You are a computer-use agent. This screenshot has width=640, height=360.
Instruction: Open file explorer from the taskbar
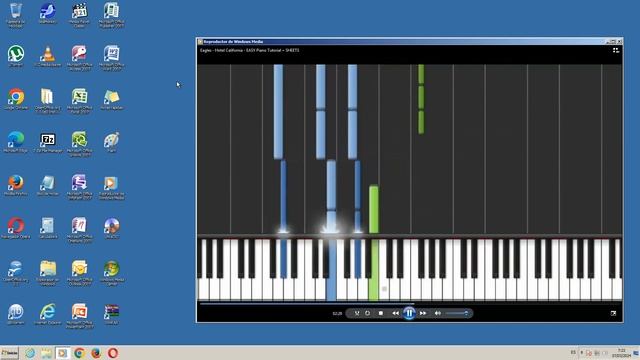46,353
